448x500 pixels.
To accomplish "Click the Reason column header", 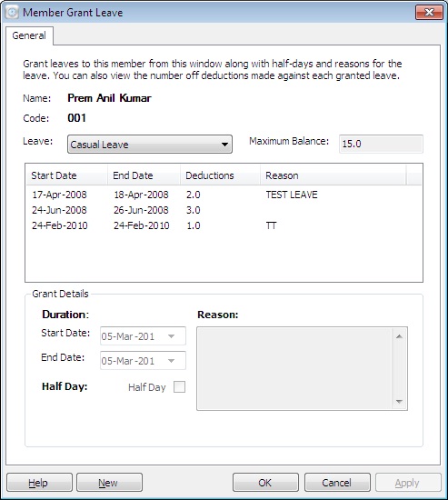I will click(334, 175).
